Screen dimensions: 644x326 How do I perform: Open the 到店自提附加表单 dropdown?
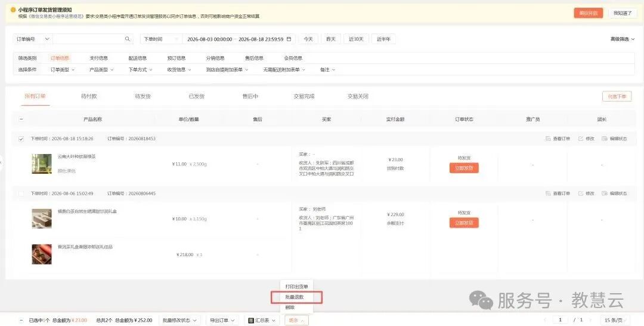(227, 70)
